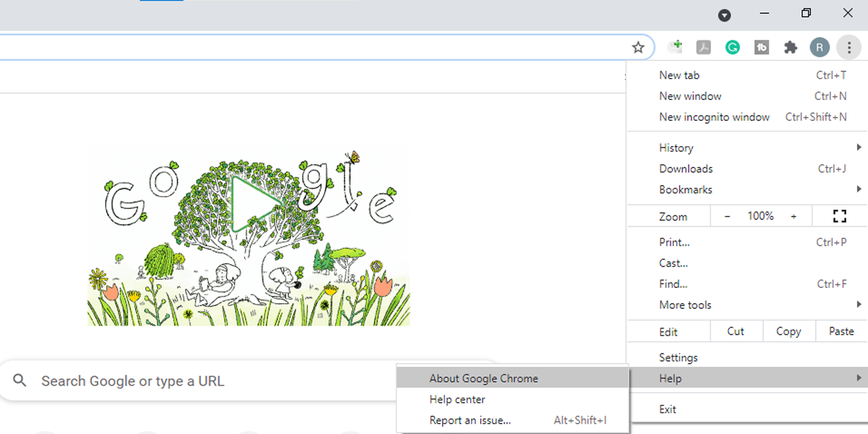868x434 pixels.
Task: Click the three-dot Chrome menu button
Action: pos(848,48)
